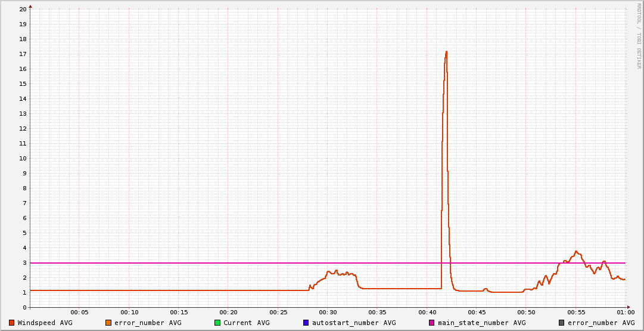Click the peak of the windspeed spike
This screenshot has height=331, width=644.
[446, 52]
